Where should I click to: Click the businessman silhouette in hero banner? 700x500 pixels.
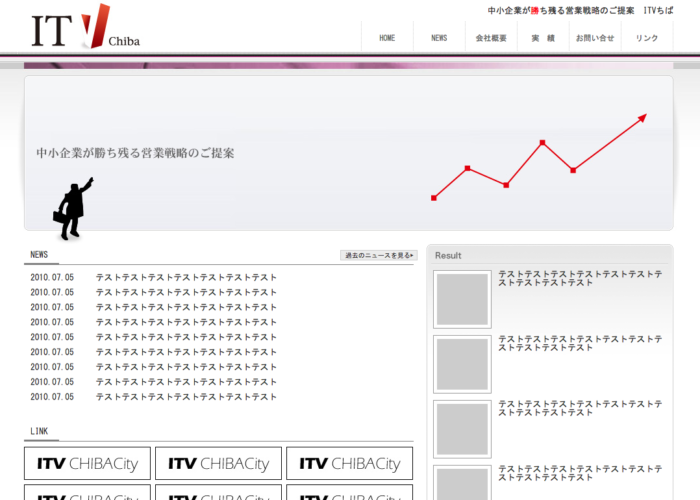73,210
